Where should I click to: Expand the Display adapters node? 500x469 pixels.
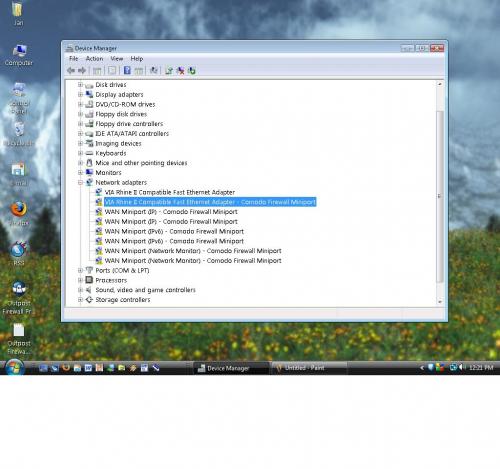tap(80, 95)
